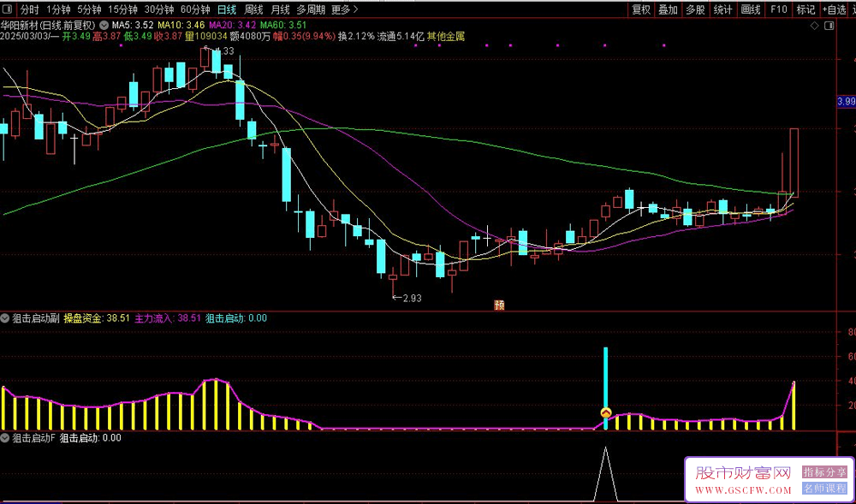The height and width of the screenshot is (504, 856).
Task: Select the 30分钟 period tab
Action: 159,9
